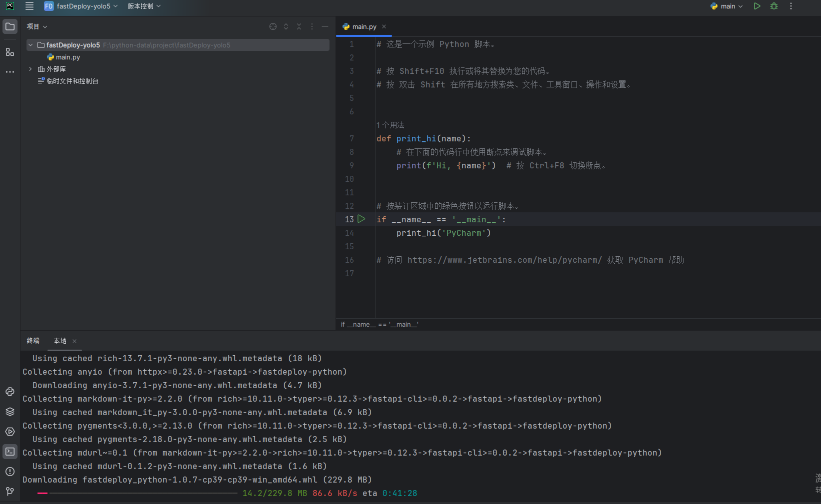Click run gutter arrow on line 13
The image size is (821, 504).
pos(361,219)
